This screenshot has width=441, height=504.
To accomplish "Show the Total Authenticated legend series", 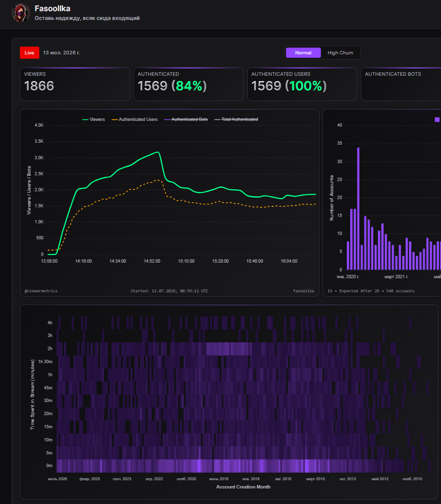I will coord(236,119).
